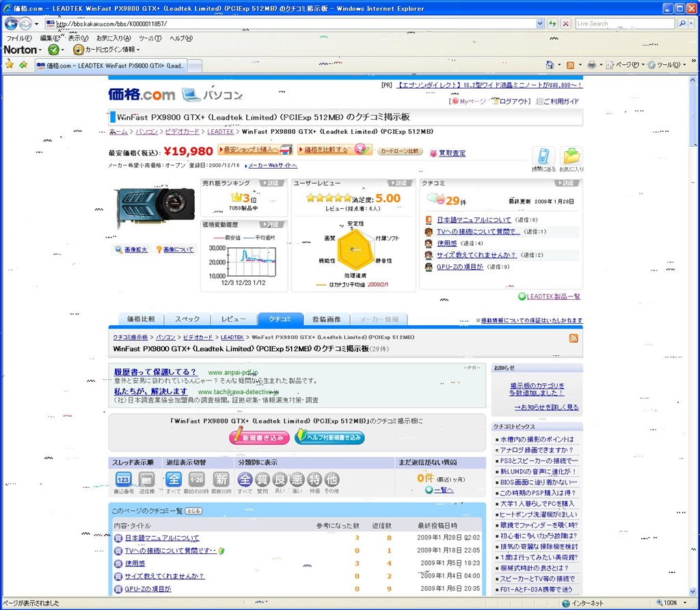Click the 価格を比較する button
Image resolution: width=700 pixels, height=610 pixels.
335,150
